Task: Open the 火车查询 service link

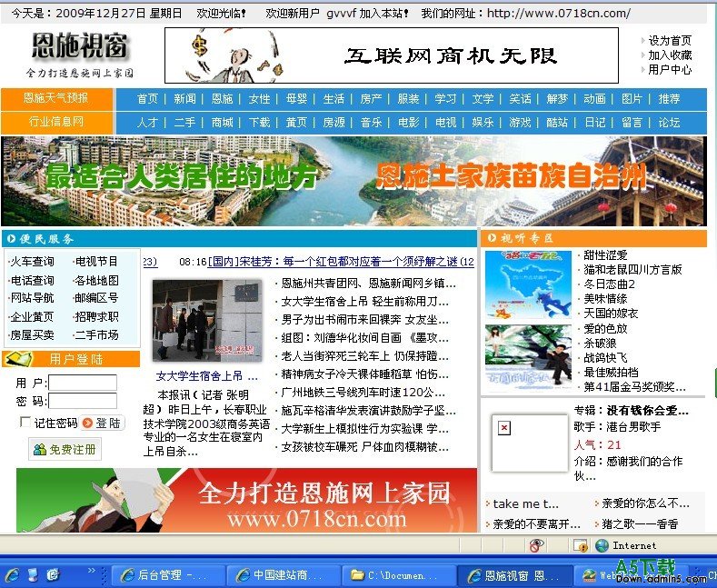Action: [32, 262]
